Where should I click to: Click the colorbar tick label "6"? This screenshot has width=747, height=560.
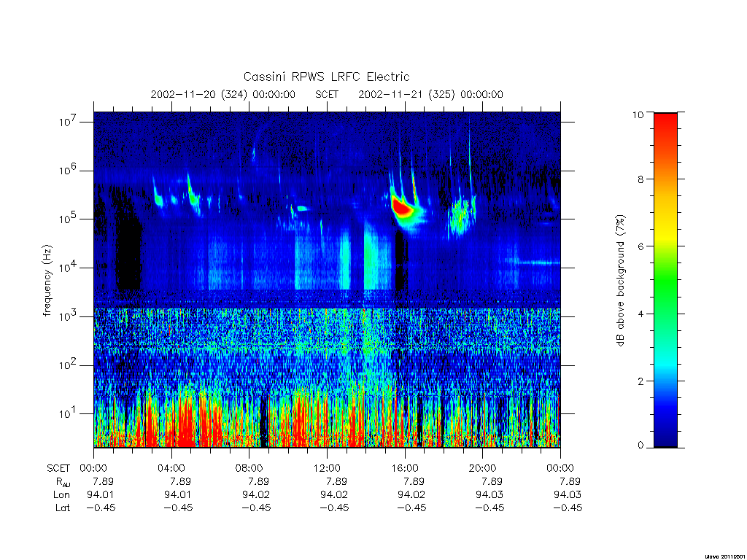click(640, 246)
